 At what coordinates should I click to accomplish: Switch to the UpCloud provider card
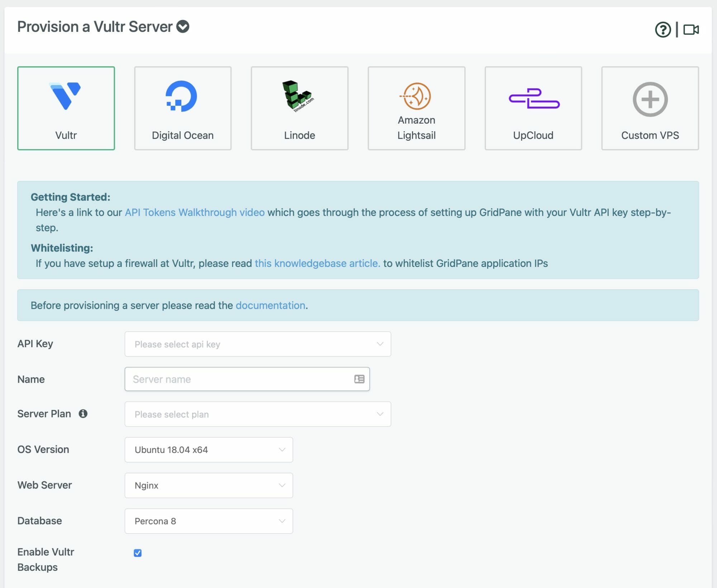[533, 108]
